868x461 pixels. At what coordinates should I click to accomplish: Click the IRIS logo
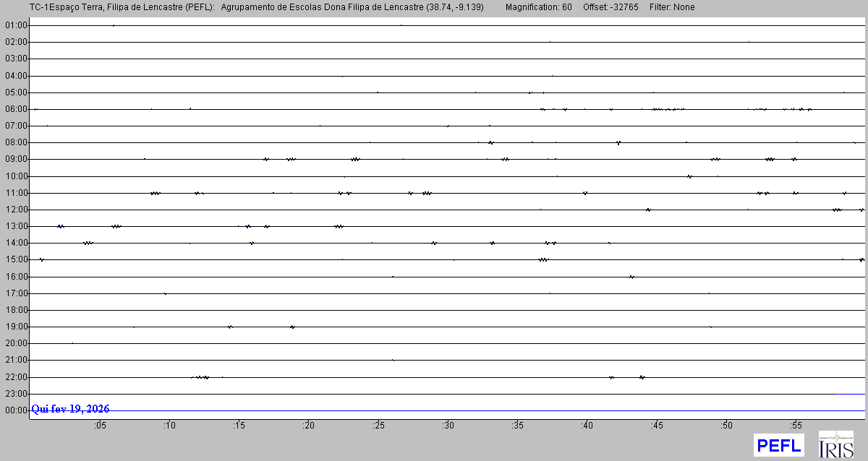point(835,445)
